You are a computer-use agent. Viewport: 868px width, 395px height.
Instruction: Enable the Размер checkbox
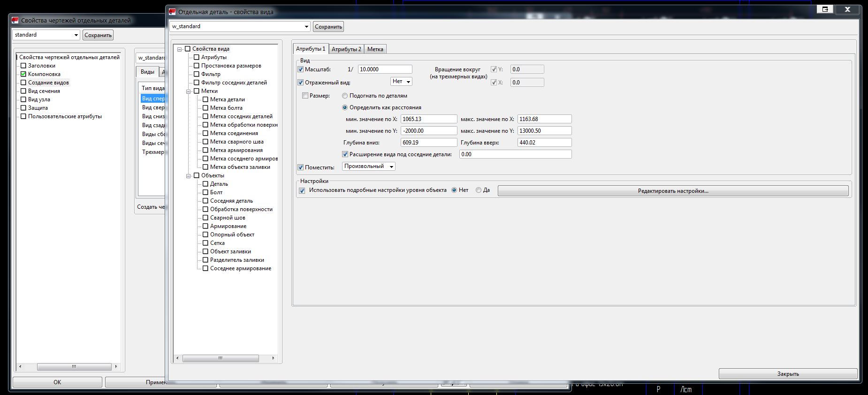(x=305, y=96)
